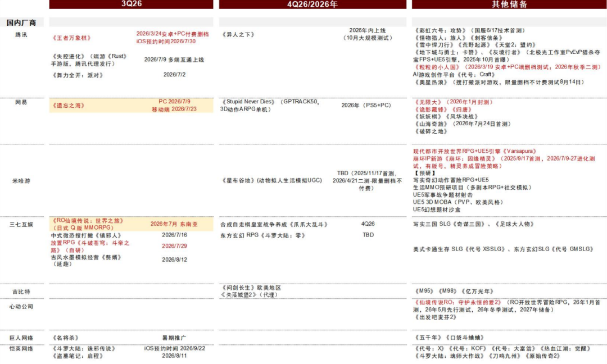Select the title "《出发吧麦芬2》"
The height and width of the screenshot is (364, 607).
[x=435, y=317]
